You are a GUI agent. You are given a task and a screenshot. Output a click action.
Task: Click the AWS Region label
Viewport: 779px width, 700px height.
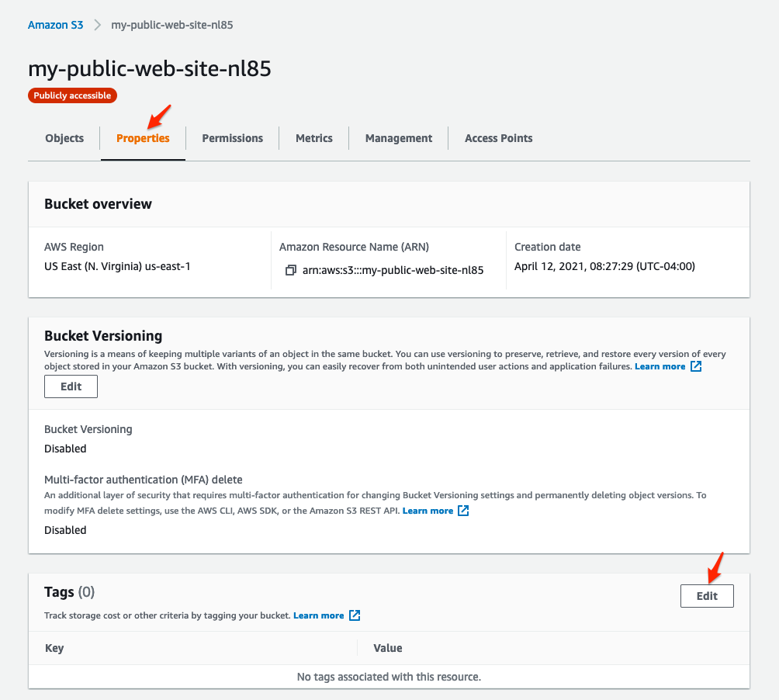tap(74, 247)
